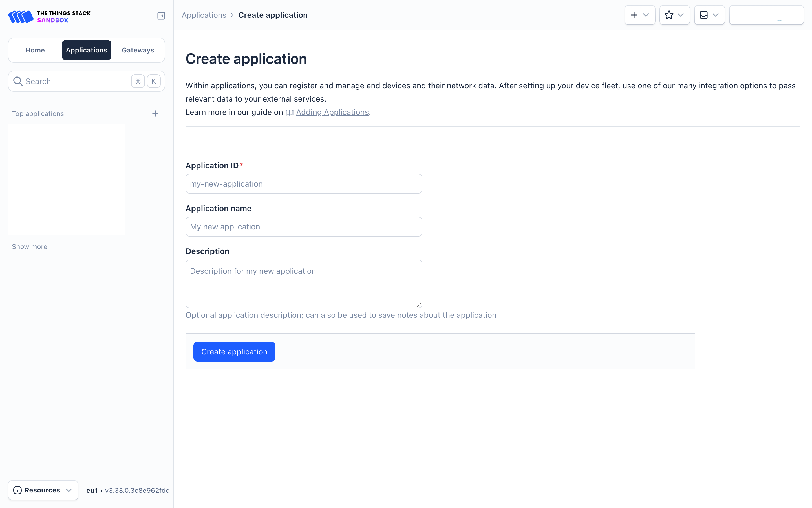Expand the add-new dropdown chevron
This screenshot has height=508, width=812.
(646, 15)
